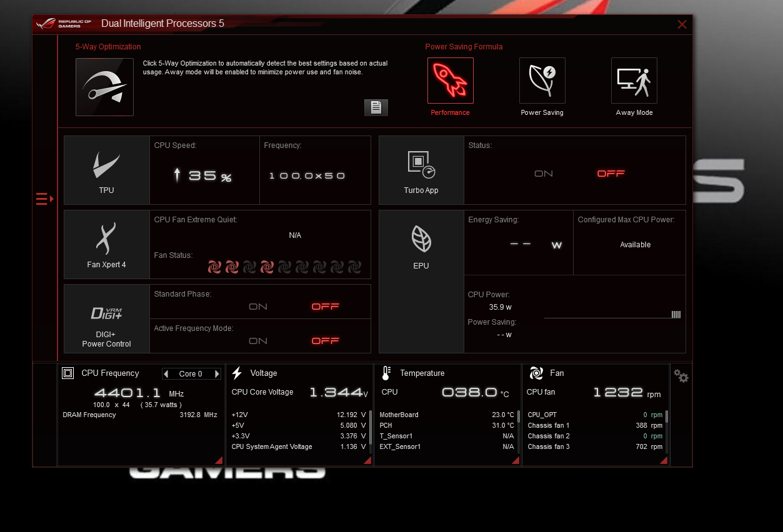Click the Core 0 selector label
The image size is (783, 532).
(191, 374)
